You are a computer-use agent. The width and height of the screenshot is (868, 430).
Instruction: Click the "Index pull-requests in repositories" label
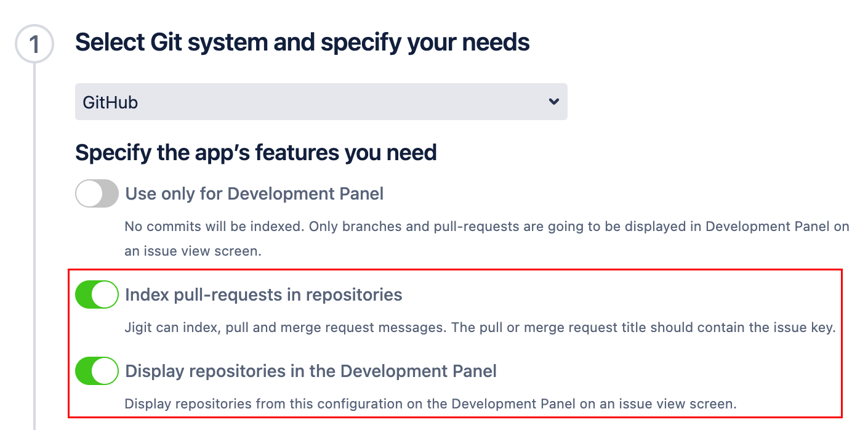pyautogui.click(x=263, y=295)
